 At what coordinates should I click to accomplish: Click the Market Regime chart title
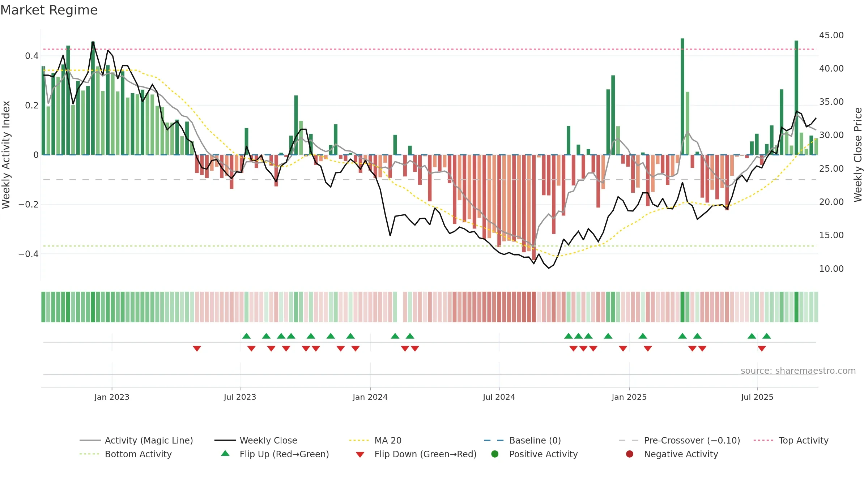point(49,10)
